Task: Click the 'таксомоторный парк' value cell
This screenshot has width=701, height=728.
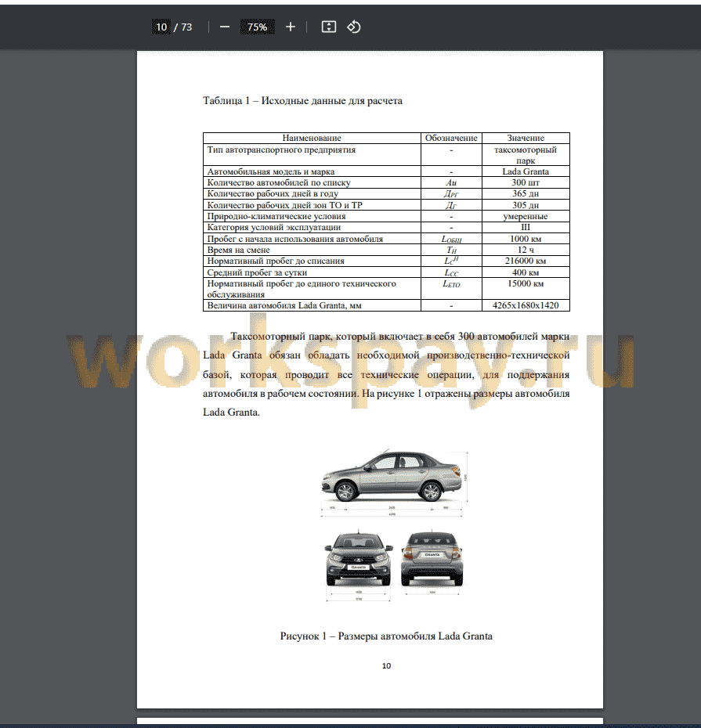Action: 526,155
